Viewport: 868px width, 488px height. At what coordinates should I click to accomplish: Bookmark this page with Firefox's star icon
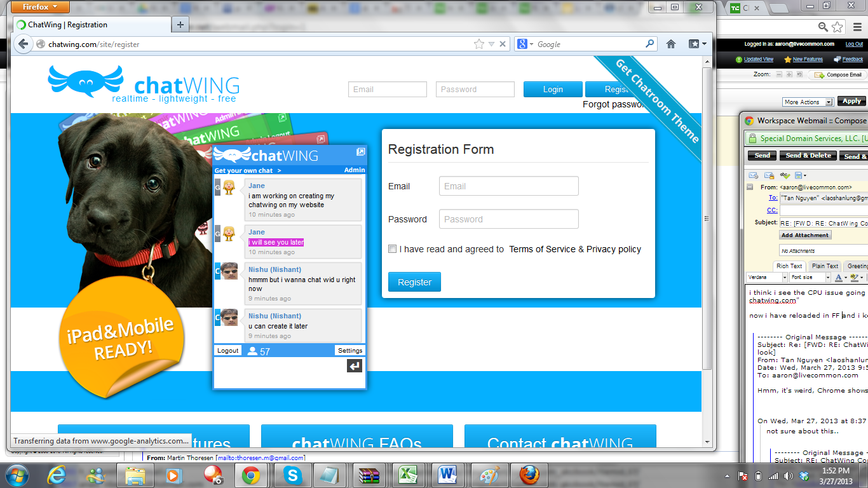coord(479,44)
